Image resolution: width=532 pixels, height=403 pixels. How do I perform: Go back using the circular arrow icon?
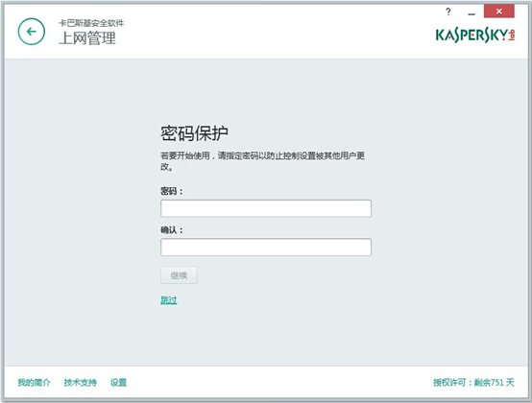pos(32,32)
